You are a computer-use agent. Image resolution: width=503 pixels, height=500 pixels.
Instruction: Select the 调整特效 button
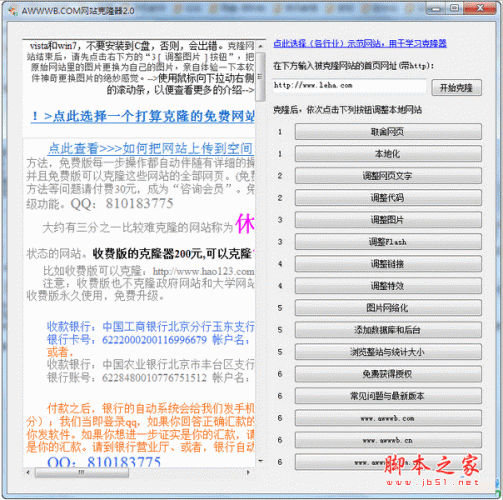pos(388,286)
